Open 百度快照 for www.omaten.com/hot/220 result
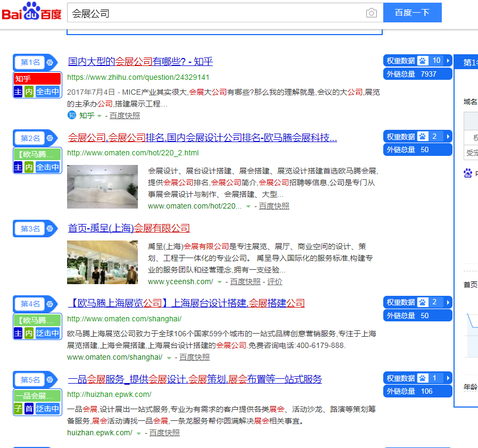Viewport: 478px width, 448px height. (274, 206)
